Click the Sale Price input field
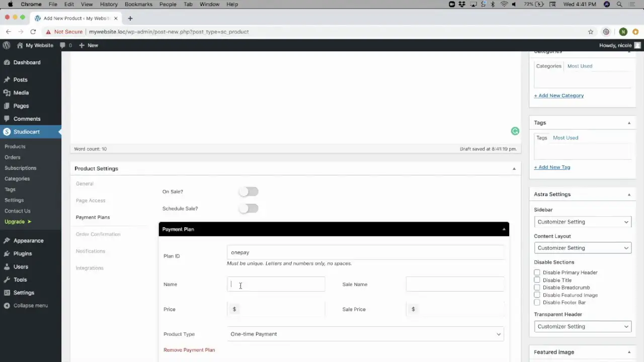The width and height of the screenshot is (644, 362). (455, 309)
